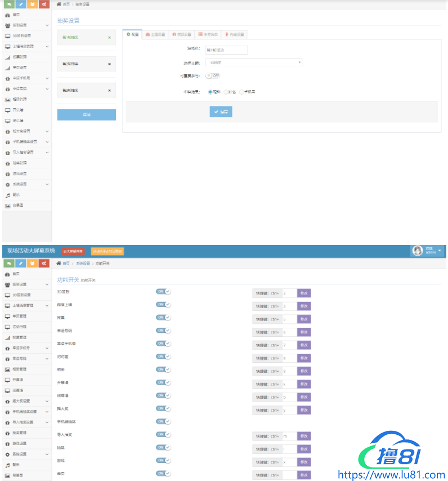Open 活动行程 via its sidebar monitor icon
Viewport: 448px width, 481px height.
point(8,327)
